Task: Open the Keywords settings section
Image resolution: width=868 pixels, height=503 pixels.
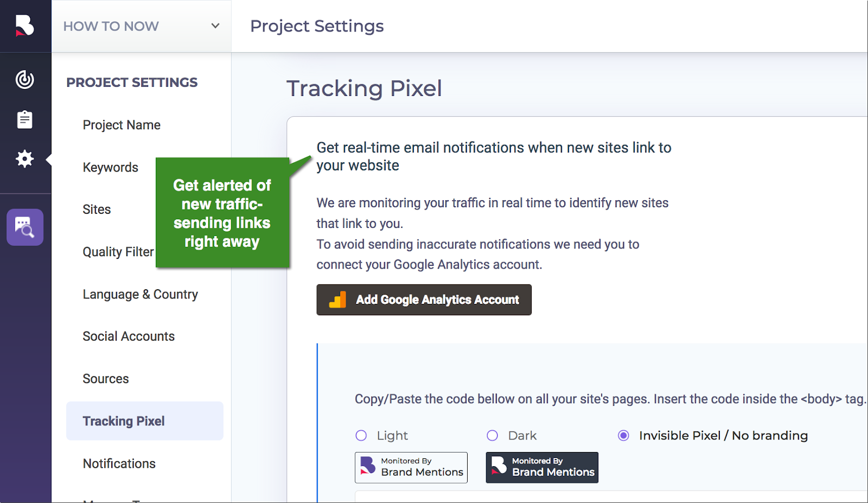Action: 110,167
